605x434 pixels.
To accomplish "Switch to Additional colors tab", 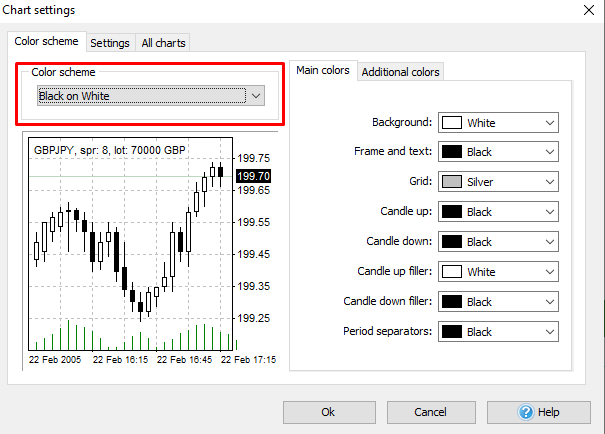I will click(x=400, y=72).
